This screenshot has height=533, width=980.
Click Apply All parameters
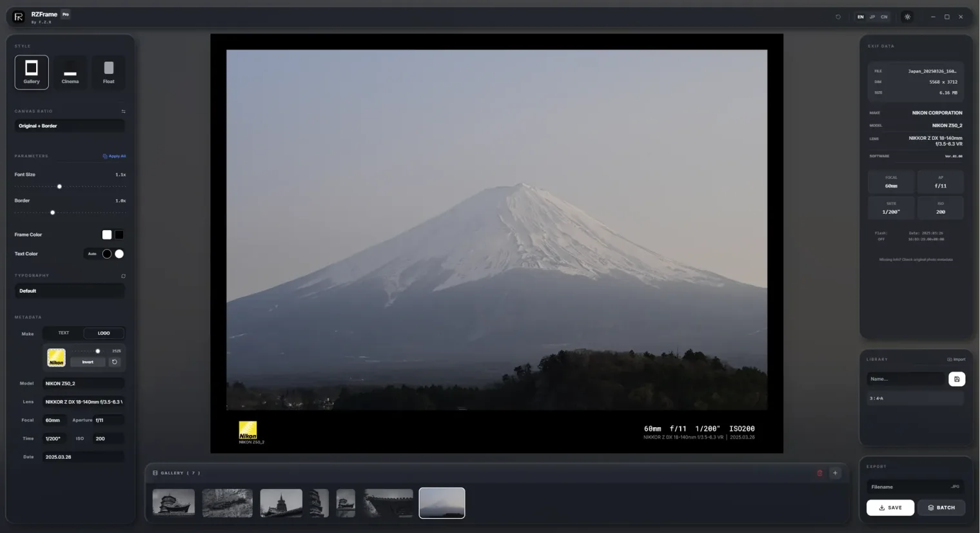click(x=114, y=156)
